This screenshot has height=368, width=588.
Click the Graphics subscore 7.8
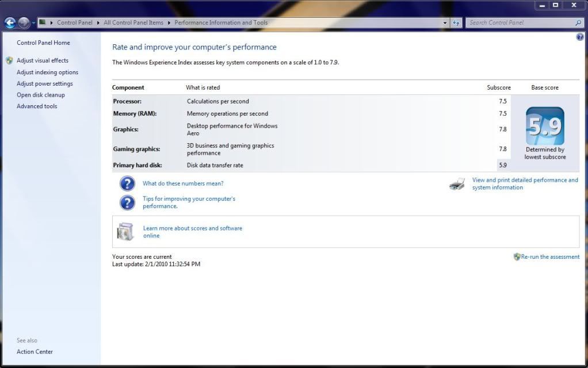(503, 129)
